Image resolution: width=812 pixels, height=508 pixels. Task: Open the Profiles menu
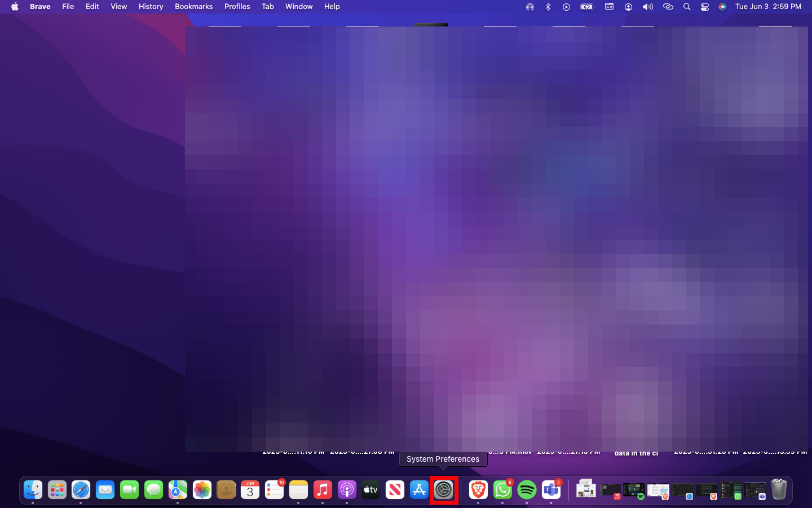click(x=237, y=7)
